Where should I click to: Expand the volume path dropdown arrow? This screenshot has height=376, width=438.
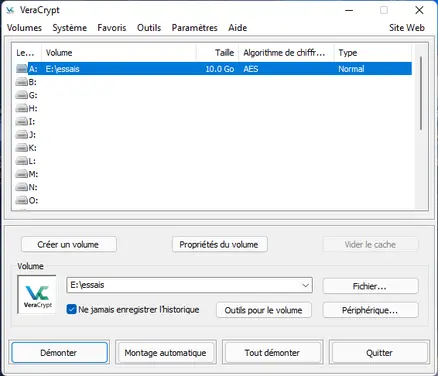(x=305, y=285)
